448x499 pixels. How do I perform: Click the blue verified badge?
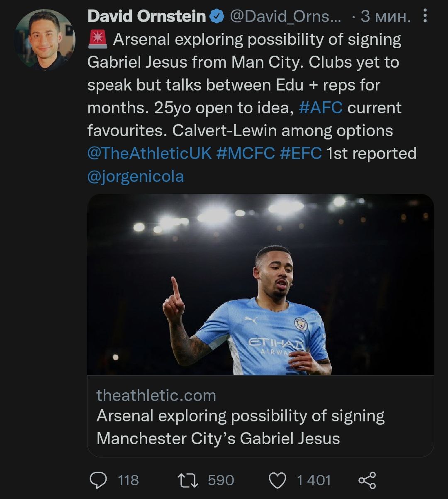point(217,17)
